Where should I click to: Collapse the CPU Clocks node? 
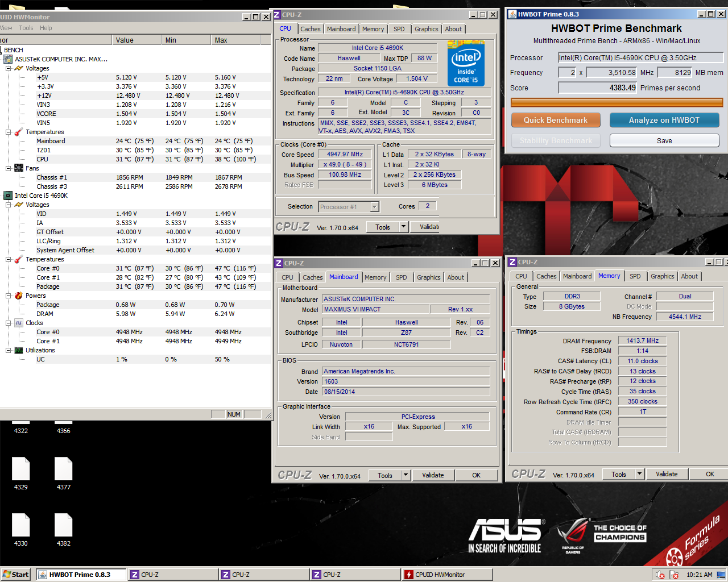(8, 323)
